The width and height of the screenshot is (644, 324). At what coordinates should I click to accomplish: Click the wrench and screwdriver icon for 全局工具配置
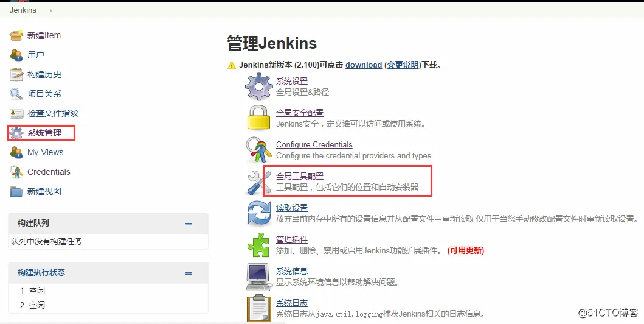click(258, 182)
